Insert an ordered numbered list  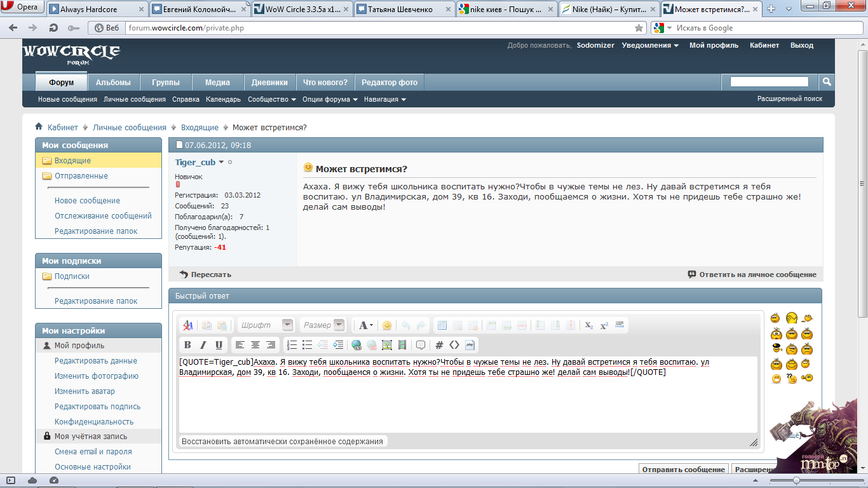[x=292, y=345]
